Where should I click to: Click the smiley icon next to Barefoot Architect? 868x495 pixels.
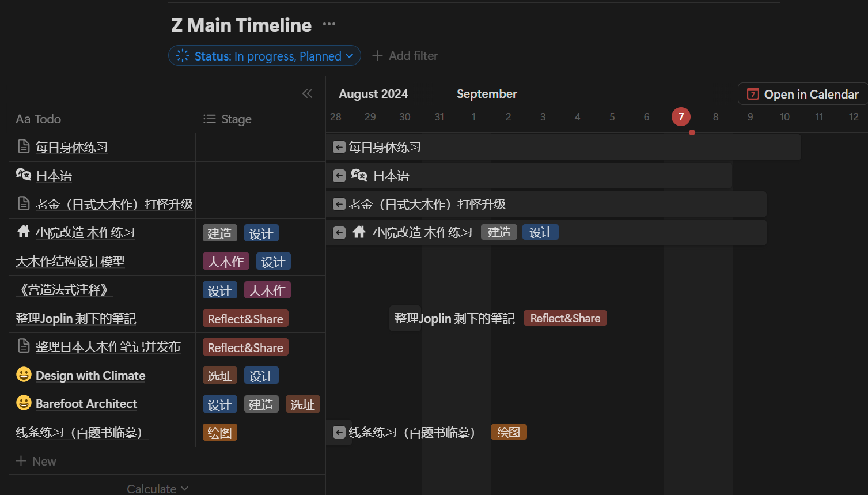(x=24, y=403)
